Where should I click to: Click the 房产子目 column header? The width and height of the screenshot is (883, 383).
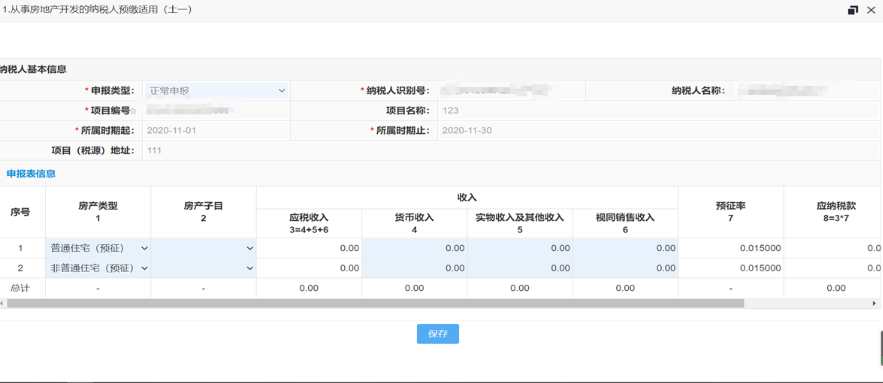[203, 212]
